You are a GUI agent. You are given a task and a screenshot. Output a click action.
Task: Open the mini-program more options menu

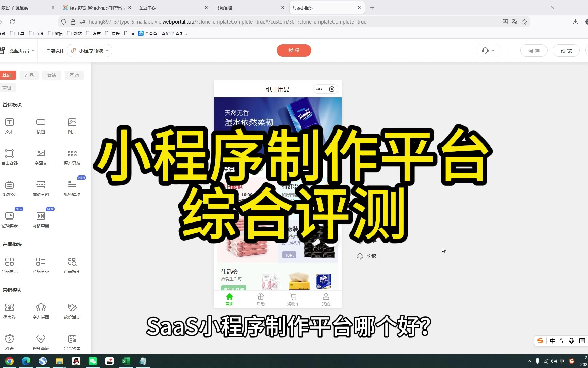[x=319, y=89]
